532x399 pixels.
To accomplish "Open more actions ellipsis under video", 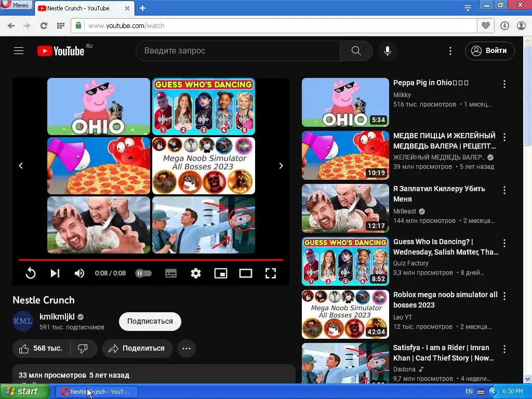I will [187, 349].
